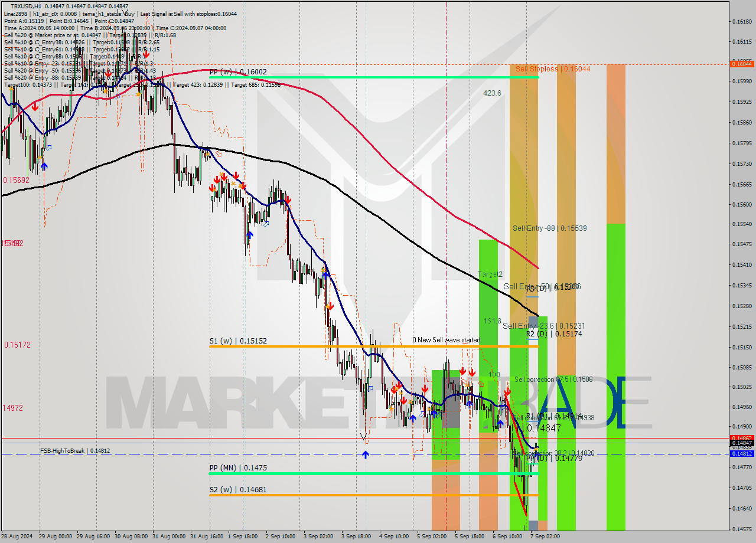Image resolution: width=756 pixels, height=543 pixels.
Task: Click 0.15860 on the price axis
Action: coord(742,123)
